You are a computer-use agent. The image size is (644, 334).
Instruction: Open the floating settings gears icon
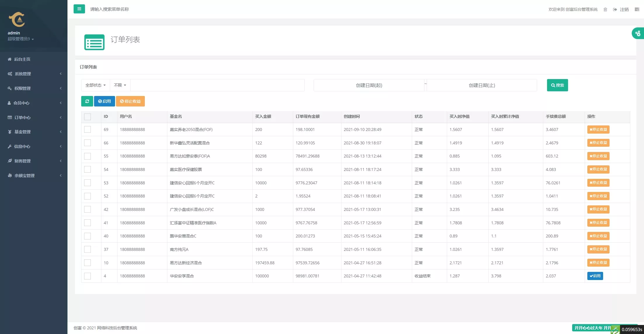coord(638,34)
